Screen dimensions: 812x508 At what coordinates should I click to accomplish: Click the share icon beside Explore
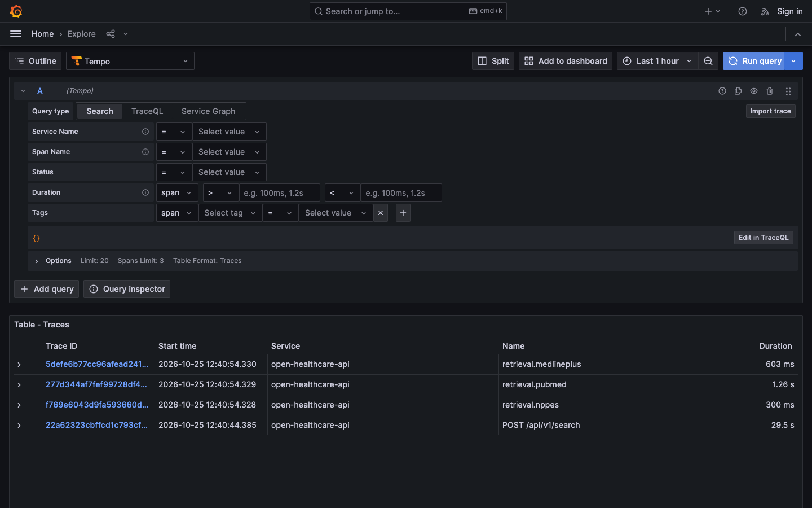(x=111, y=34)
